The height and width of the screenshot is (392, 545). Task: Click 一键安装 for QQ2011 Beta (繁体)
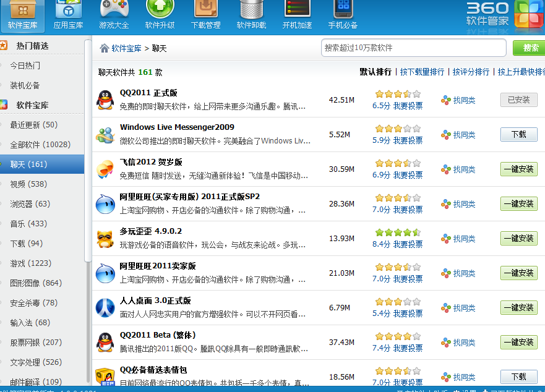(519, 343)
